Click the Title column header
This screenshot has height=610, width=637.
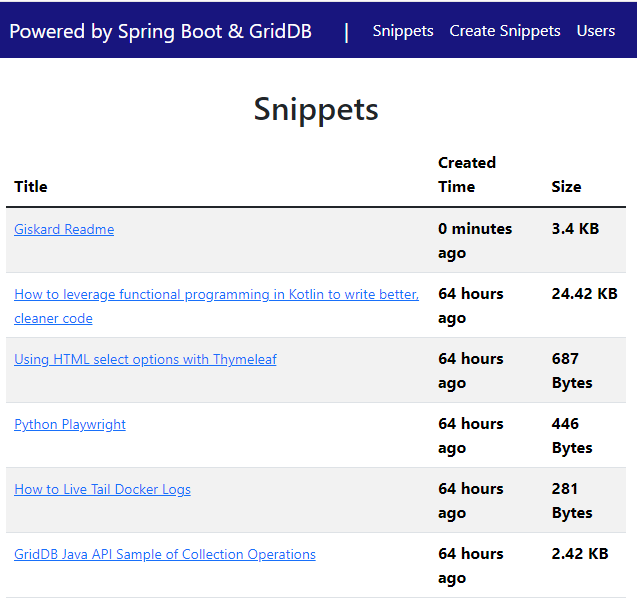pyautogui.click(x=31, y=186)
